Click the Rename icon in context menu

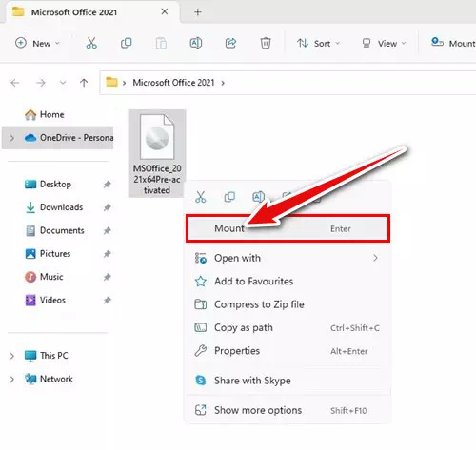point(258,197)
